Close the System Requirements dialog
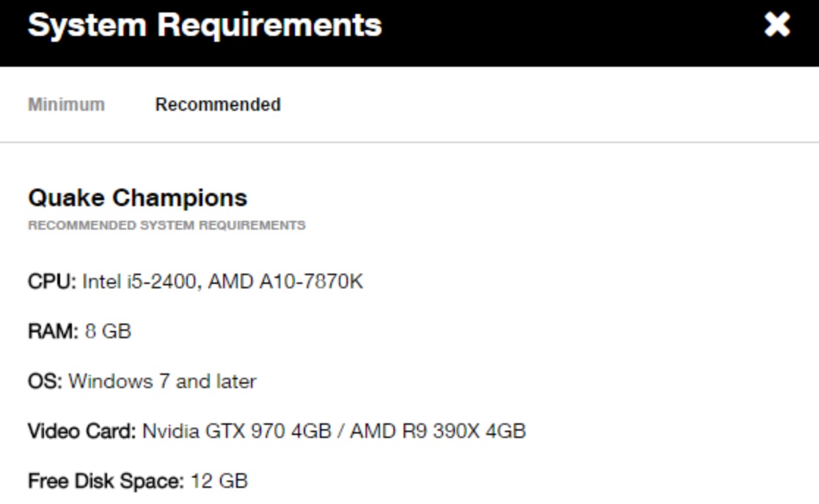The height and width of the screenshot is (504, 819). point(777,25)
